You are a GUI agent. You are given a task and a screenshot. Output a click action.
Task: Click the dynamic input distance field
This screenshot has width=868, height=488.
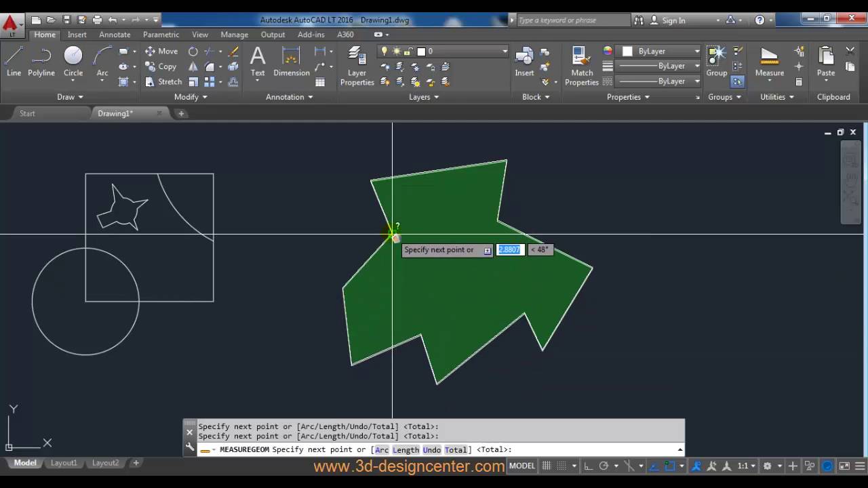click(x=510, y=249)
